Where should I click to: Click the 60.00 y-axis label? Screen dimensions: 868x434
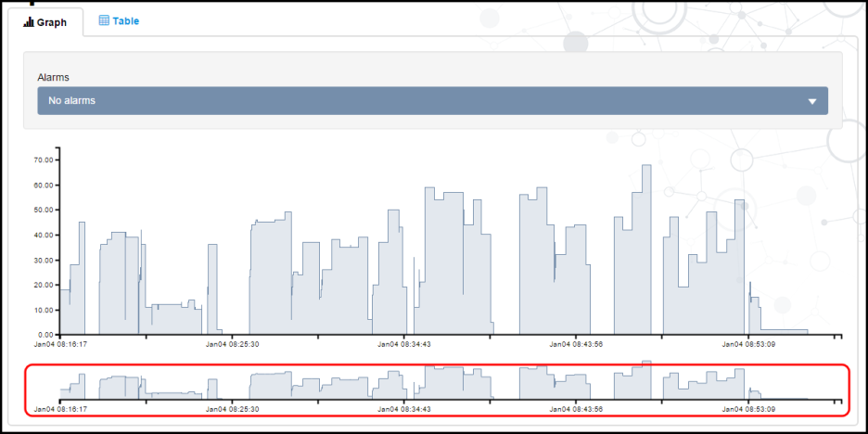tap(44, 185)
